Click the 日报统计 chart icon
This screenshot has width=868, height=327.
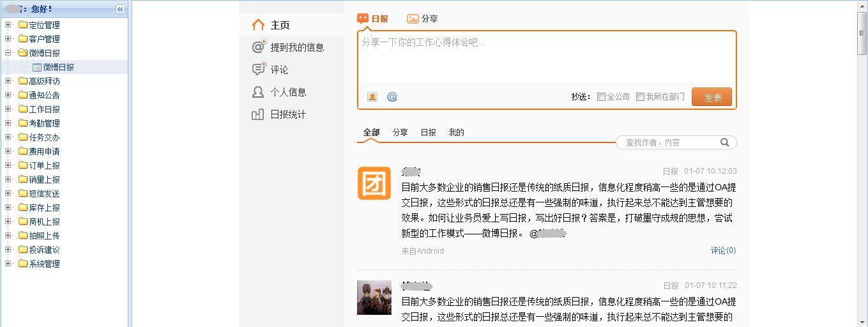[258, 114]
